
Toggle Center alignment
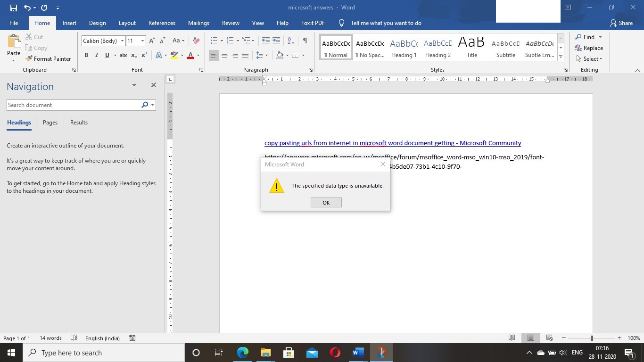[x=224, y=55]
